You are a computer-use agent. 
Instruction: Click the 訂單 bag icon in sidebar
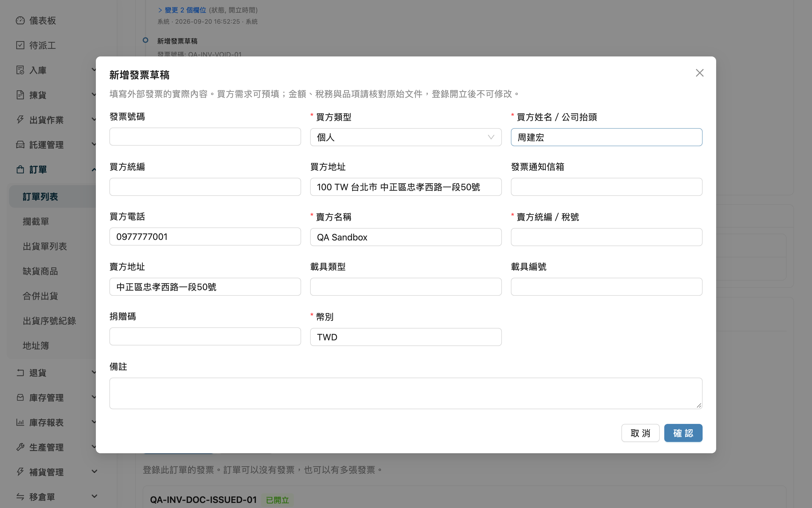point(20,170)
